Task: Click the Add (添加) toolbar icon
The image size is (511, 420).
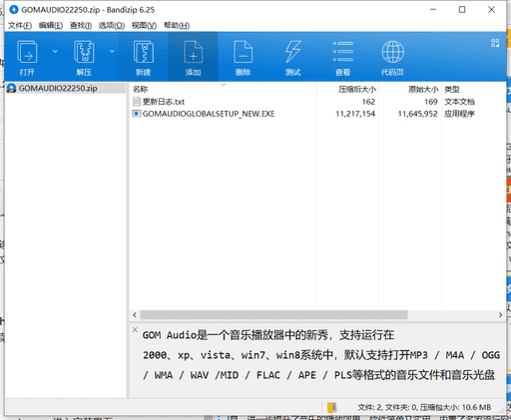Action: (193, 52)
